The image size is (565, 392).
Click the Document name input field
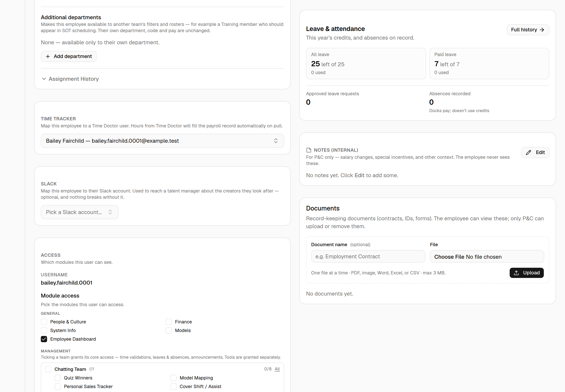point(368,256)
